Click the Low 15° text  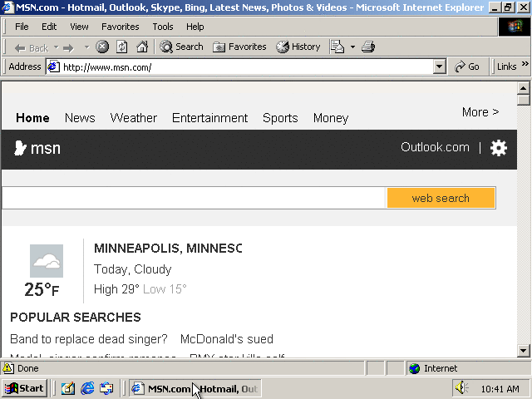[165, 289]
